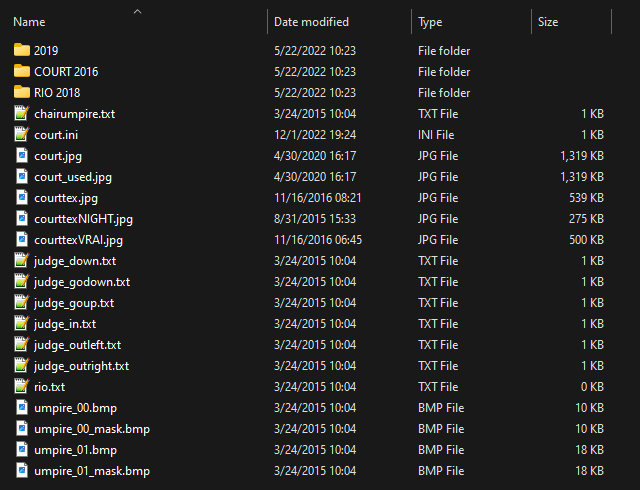Open the 2019 folder icon
Screen dimensions: 640x490
[x=22, y=50]
